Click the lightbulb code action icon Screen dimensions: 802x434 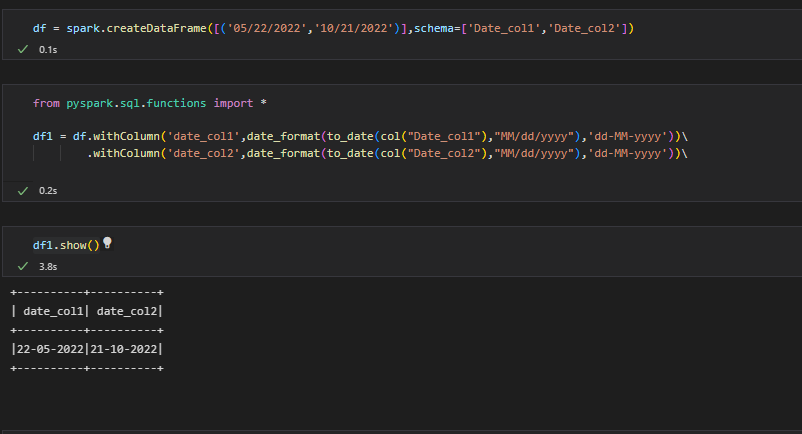point(107,243)
